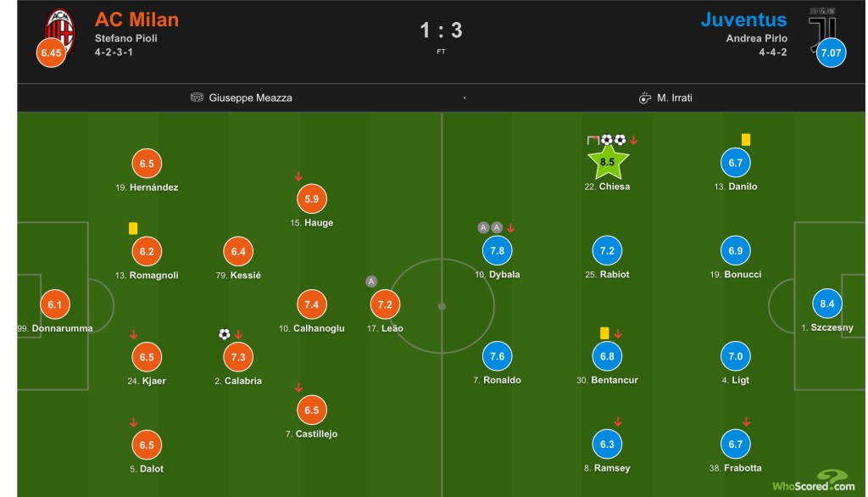This screenshot has height=497, width=868.
Task: Select Szczesny's 8.4 rating circle
Action: click(x=827, y=304)
